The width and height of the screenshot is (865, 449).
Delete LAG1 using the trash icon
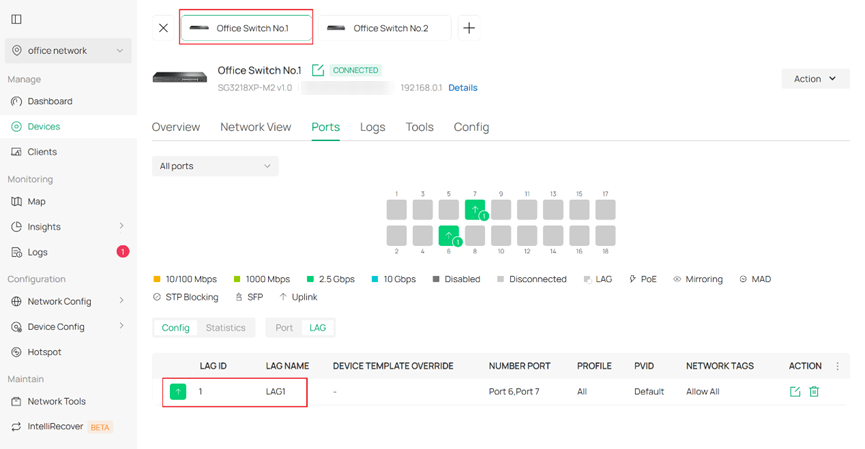[x=814, y=391]
